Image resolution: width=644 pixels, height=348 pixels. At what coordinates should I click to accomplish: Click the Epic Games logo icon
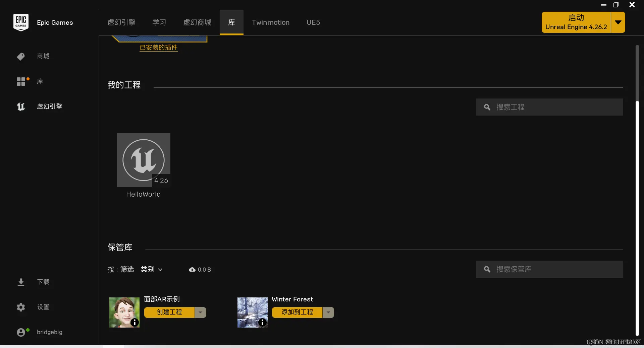[x=21, y=22]
